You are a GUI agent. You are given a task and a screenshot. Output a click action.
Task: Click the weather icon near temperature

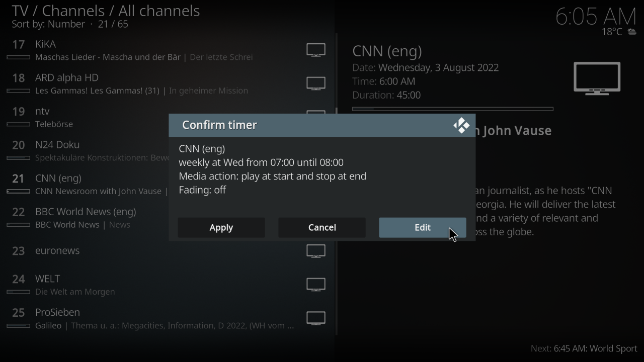(x=631, y=32)
